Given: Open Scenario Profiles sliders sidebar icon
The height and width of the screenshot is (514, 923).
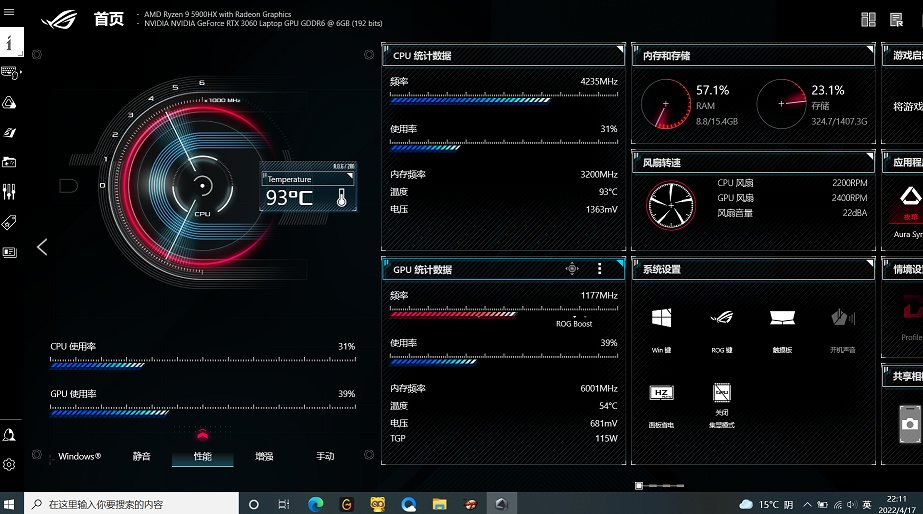Looking at the screenshot, I should [x=9, y=191].
